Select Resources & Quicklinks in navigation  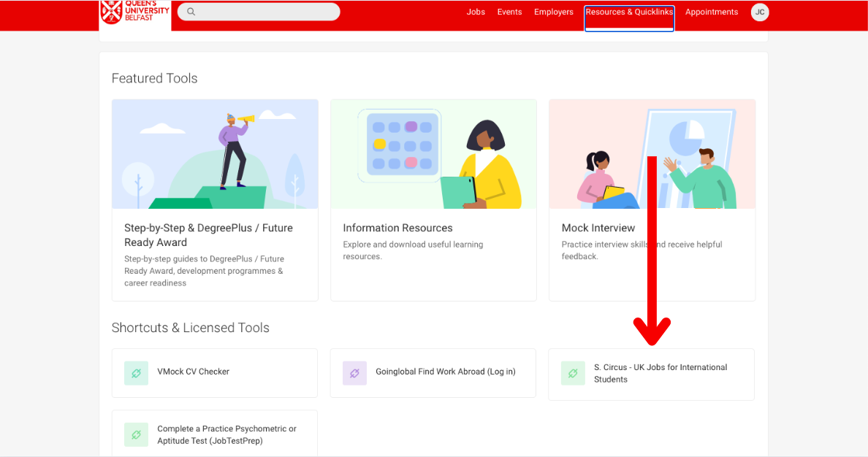[629, 12]
